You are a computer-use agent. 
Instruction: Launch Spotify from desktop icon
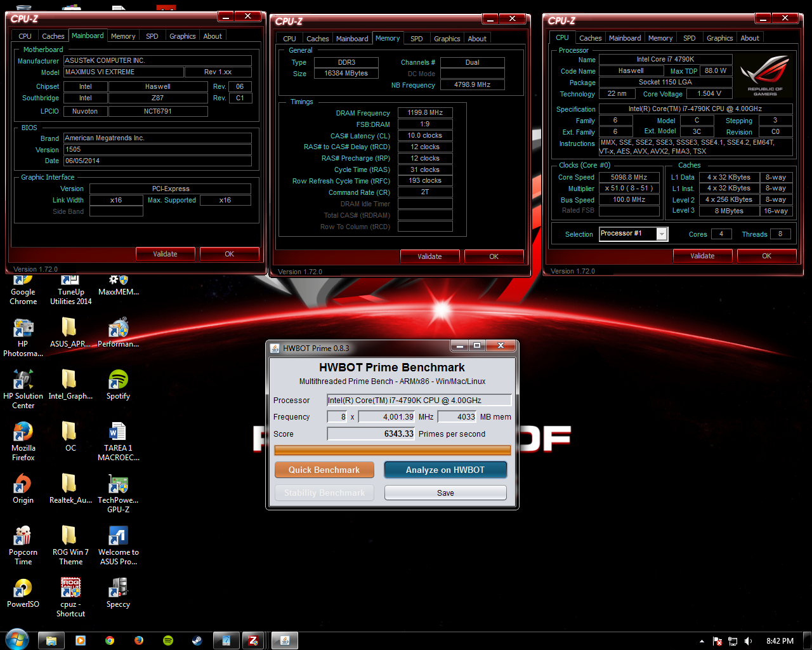tap(119, 385)
